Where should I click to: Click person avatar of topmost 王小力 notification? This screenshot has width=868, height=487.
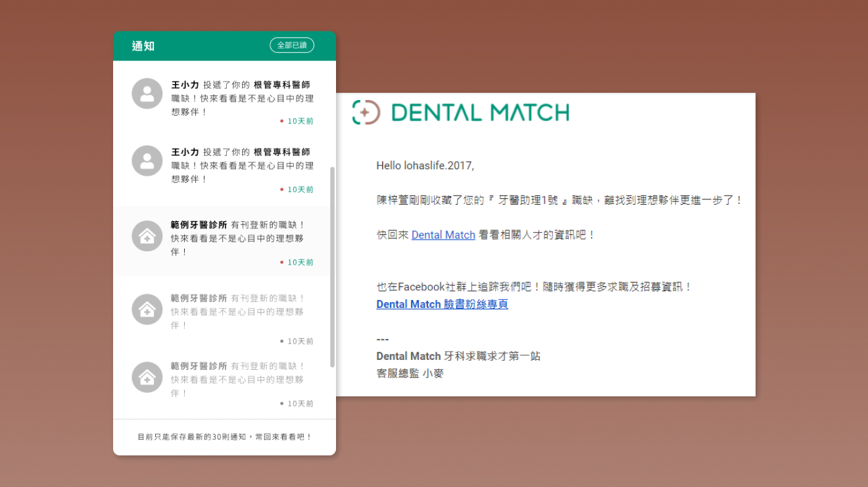[147, 93]
